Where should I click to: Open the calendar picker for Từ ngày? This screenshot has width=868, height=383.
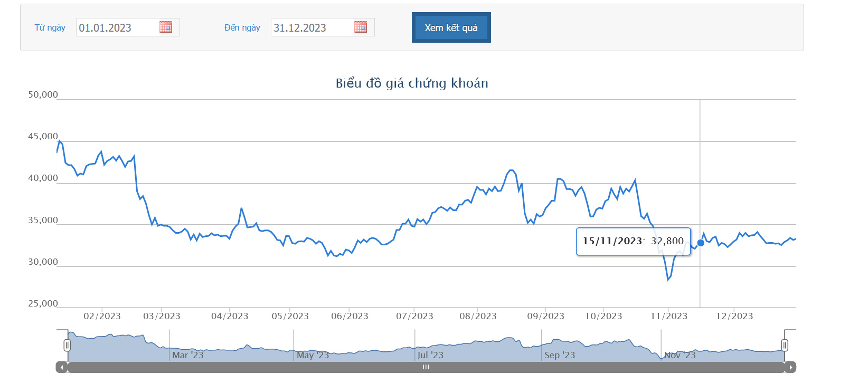[166, 27]
